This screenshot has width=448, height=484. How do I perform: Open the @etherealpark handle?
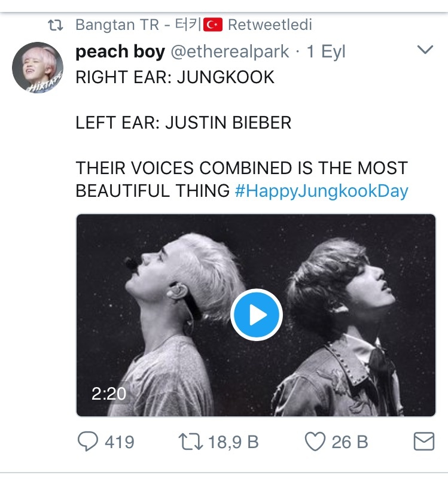click(x=230, y=52)
